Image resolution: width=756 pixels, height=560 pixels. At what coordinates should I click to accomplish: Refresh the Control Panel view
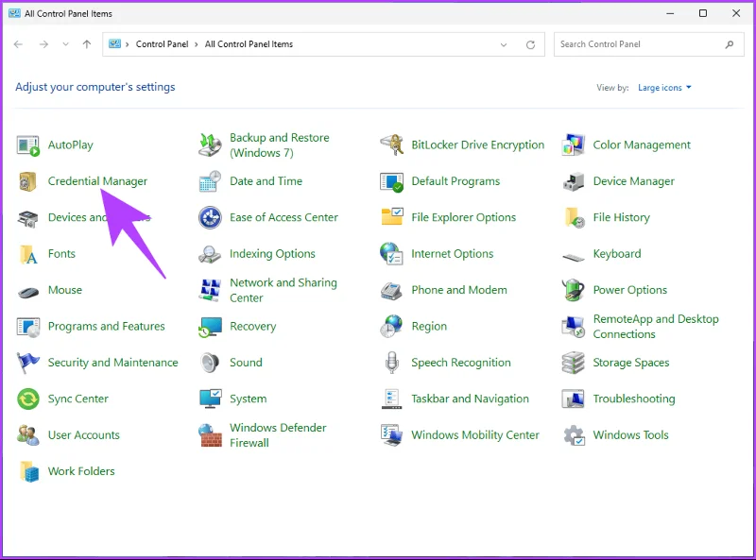click(530, 44)
